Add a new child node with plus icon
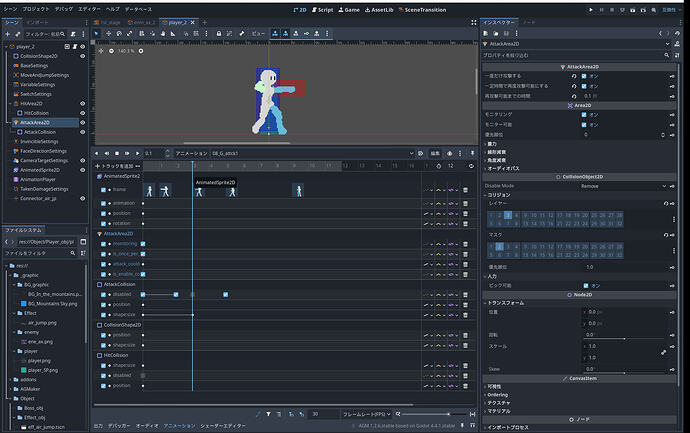This screenshot has width=690, height=433. (7, 34)
